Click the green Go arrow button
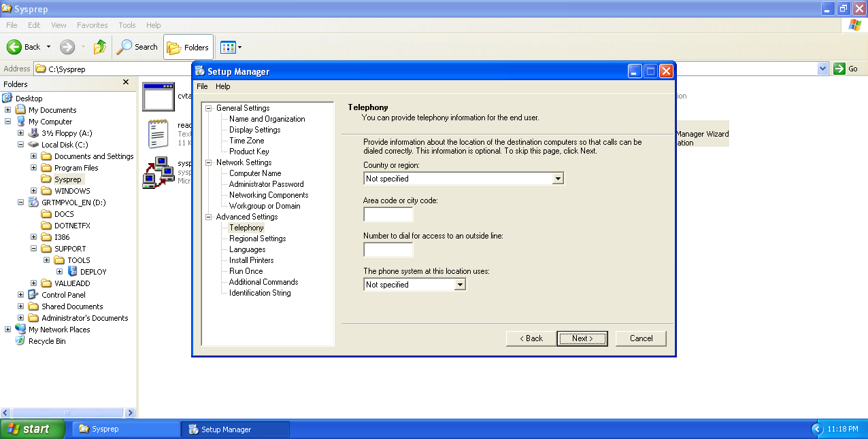The height and width of the screenshot is (439, 868). click(x=839, y=69)
